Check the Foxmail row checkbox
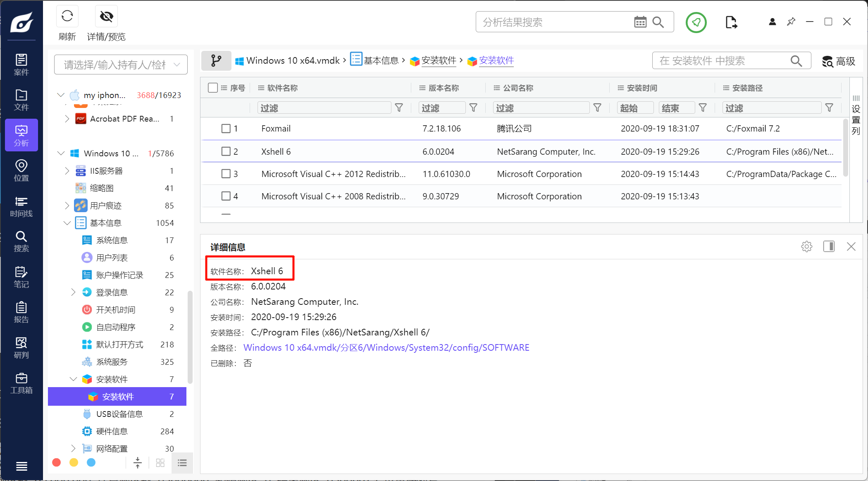The image size is (868, 481). point(226,129)
